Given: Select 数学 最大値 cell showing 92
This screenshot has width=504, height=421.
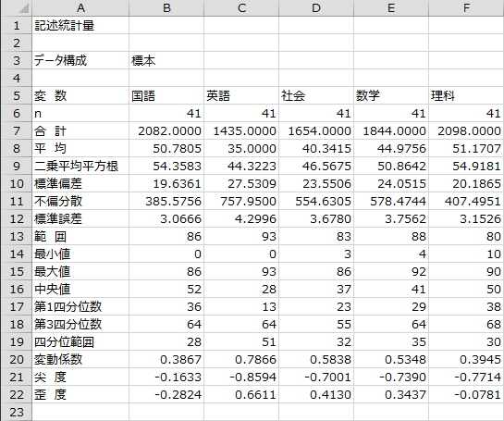Looking at the screenshot, I should (x=391, y=271).
